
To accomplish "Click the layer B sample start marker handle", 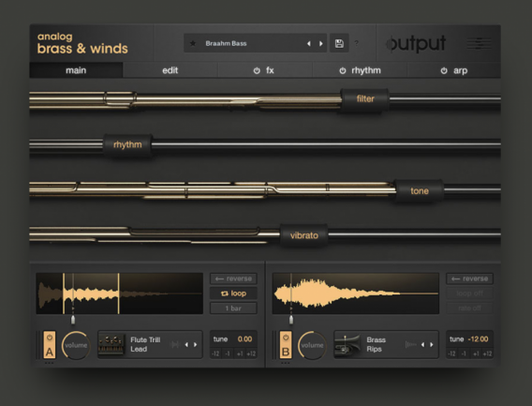I will tap(291, 320).
